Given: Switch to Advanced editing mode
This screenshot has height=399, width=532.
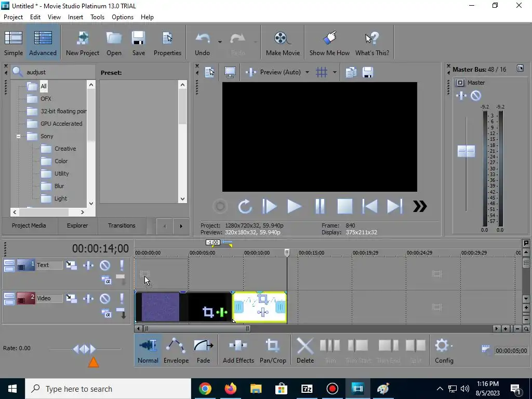Looking at the screenshot, I should [43, 43].
